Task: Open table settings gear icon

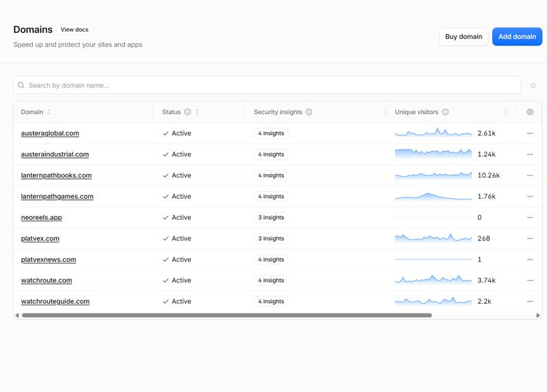Action: point(530,112)
